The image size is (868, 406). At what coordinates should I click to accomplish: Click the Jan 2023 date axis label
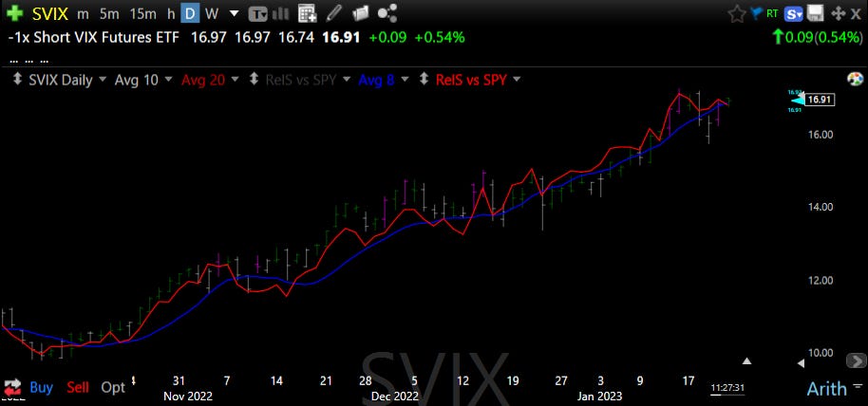click(x=599, y=397)
